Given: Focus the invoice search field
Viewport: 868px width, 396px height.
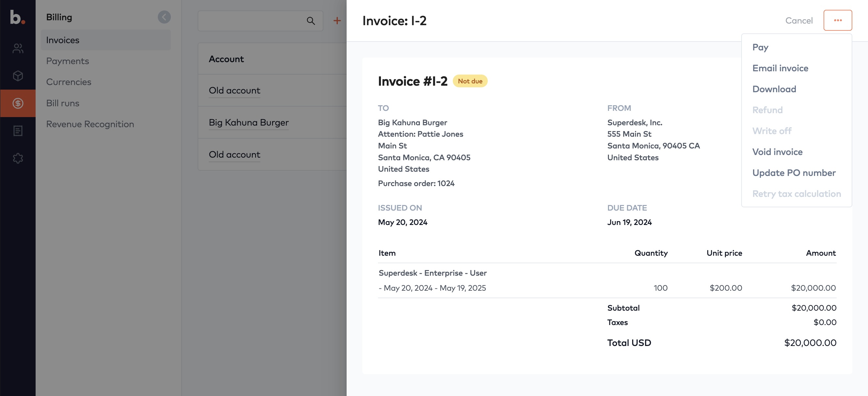Looking at the screenshot, I should pyautogui.click(x=260, y=21).
